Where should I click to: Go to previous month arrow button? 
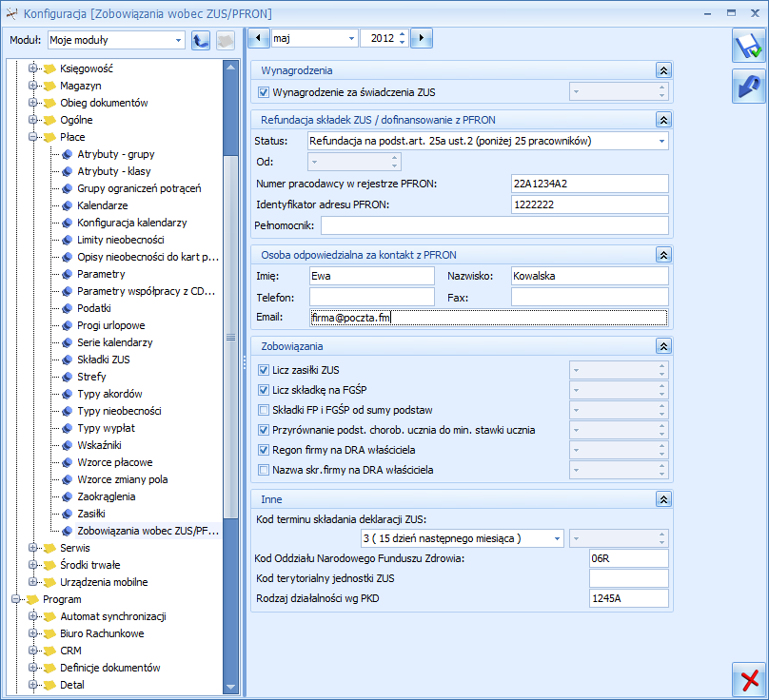pyautogui.click(x=259, y=38)
